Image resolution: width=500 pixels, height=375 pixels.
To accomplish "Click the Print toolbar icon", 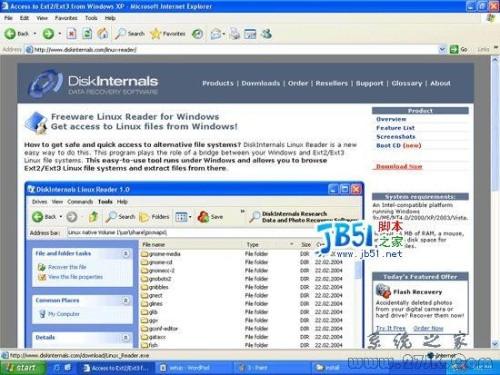I will coord(235,34).
